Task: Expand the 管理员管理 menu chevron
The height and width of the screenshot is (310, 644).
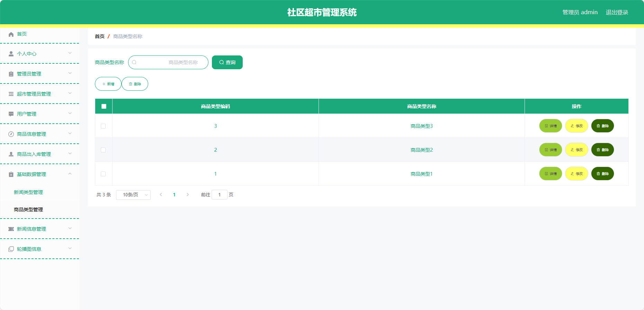Action: click(x=70, y=73)
